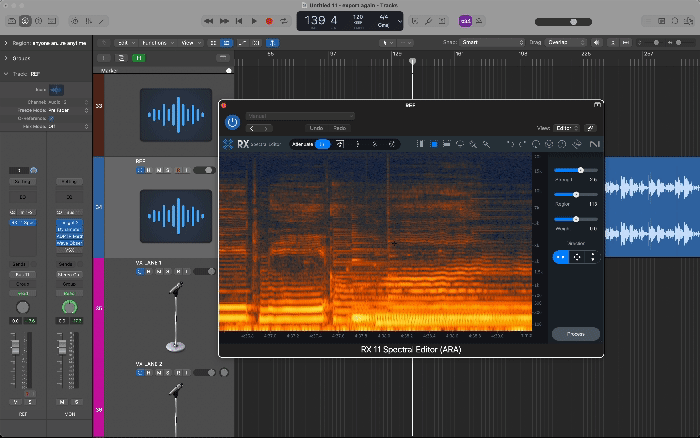
Task: Open the Library icon in control bar
Action: [x=12, y=21]
